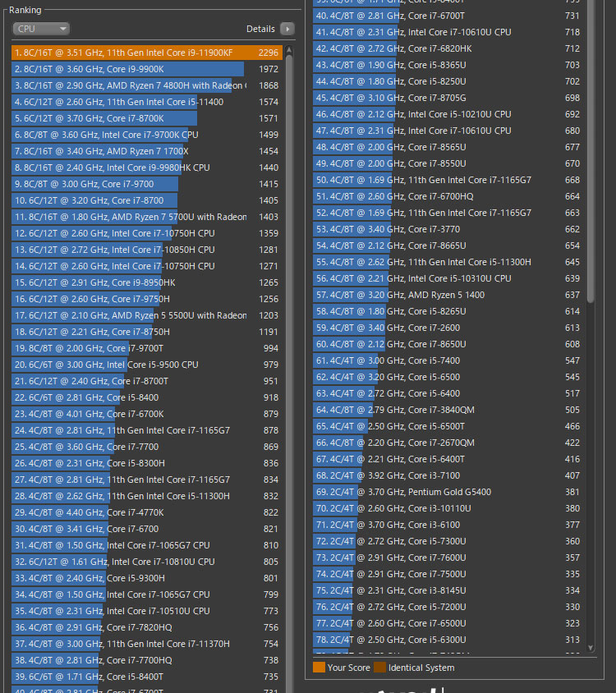Select the Core i5-9500 row ranked 20

(147, 365)
